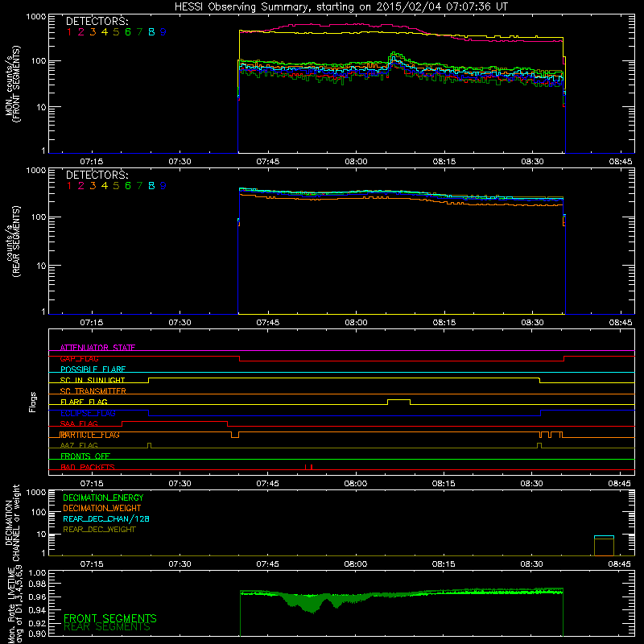The width and height of the screenshot is (644, 644).
Task: Click the BAD_PACKETS spikes near 07:52
Action: tap(309, 467)
